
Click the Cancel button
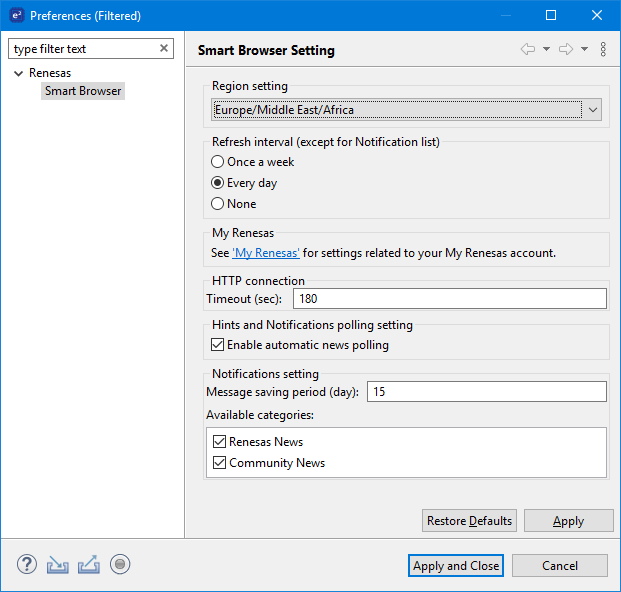click(560, 565)
